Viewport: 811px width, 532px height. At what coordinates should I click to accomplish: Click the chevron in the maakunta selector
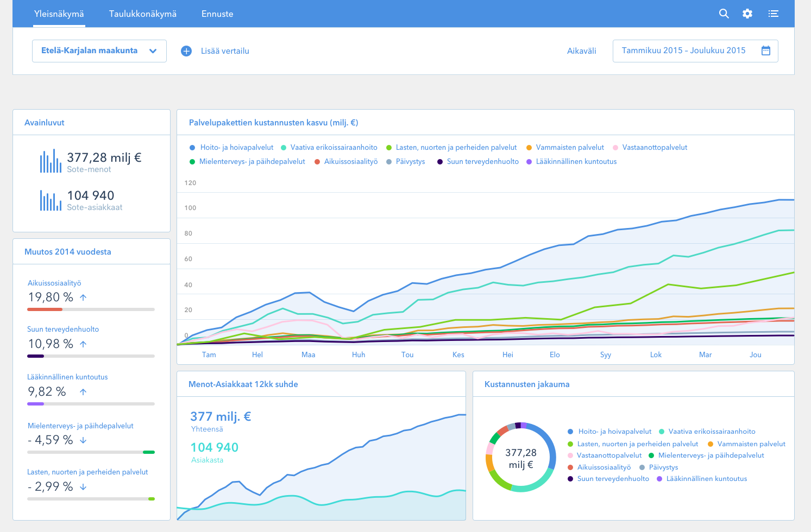coord(153,51)
